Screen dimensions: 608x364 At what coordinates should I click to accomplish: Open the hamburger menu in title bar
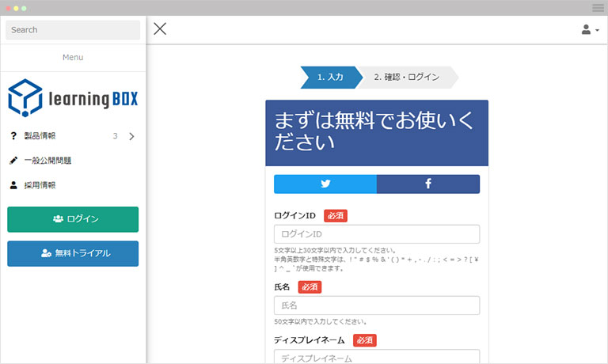click(598, 7)
